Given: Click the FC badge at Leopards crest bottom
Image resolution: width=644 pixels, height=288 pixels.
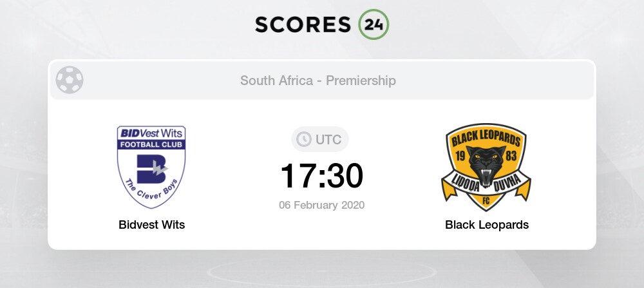Looking at the screenshot, I should (486, 201).
